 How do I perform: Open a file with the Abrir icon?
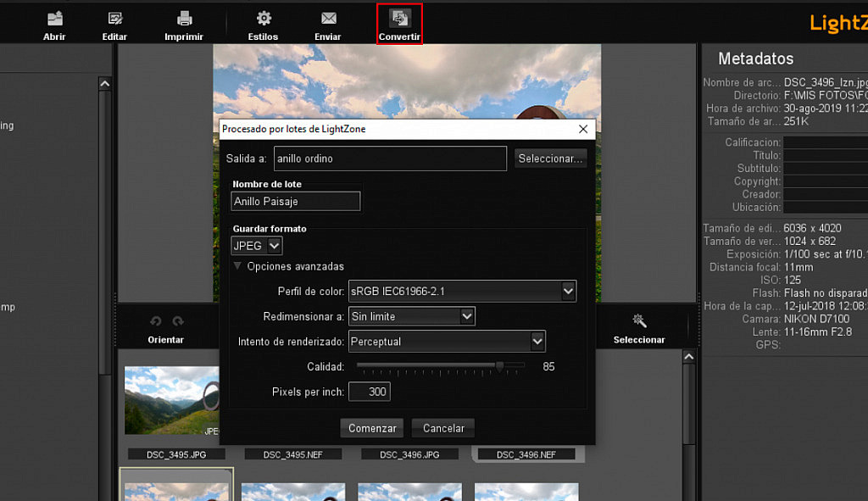[54, 19]
